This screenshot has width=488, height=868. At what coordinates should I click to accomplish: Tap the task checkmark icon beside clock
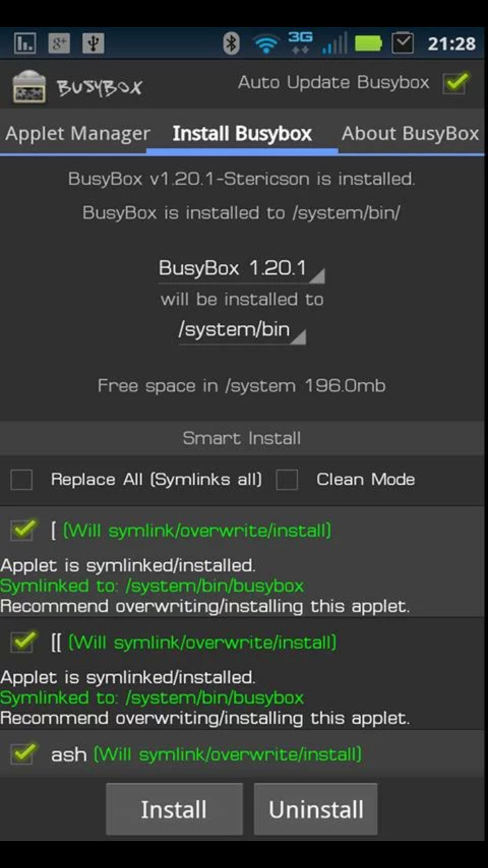point(403,44)
